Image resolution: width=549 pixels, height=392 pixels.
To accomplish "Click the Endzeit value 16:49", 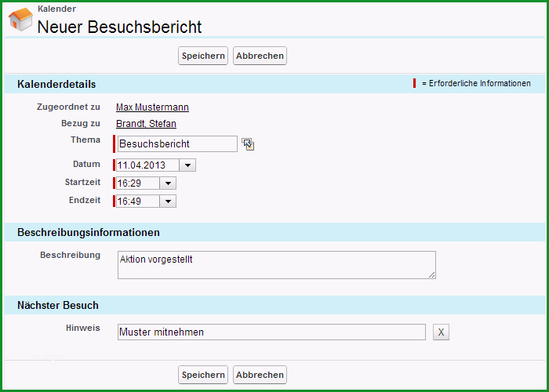I will click(x=138, y=201).
